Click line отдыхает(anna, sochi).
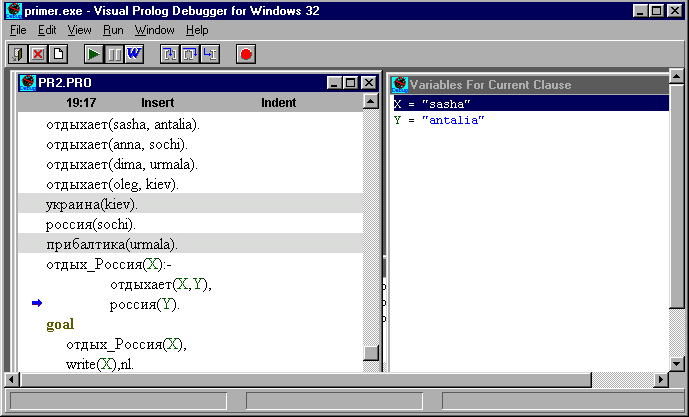 pyautogui.click(x=117, y=145)
